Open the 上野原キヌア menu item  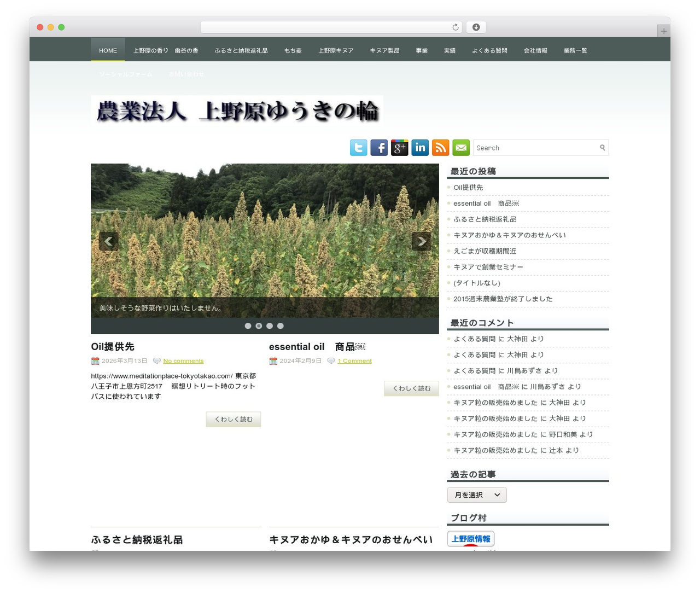[x=336, y=50]
